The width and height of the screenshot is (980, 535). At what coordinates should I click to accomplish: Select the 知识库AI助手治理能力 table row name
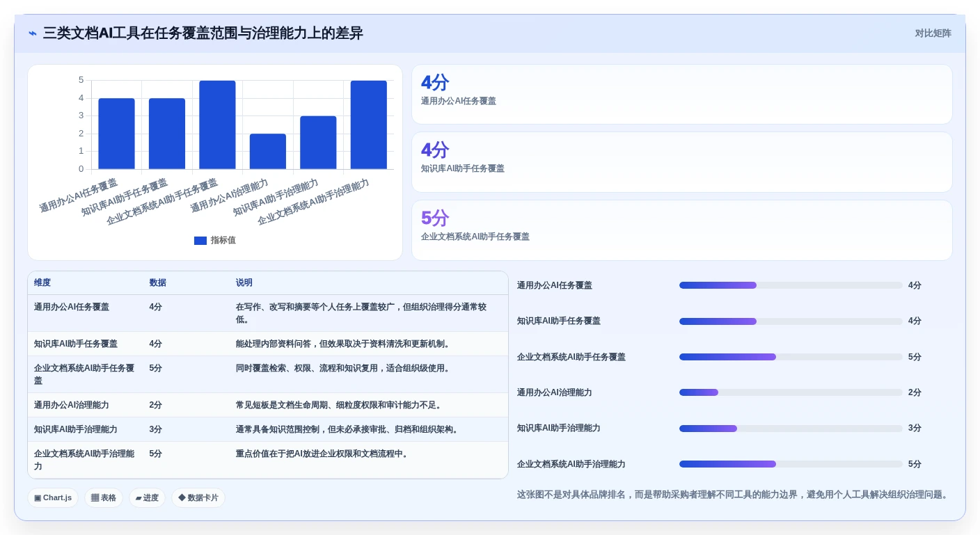coord(76,429)
